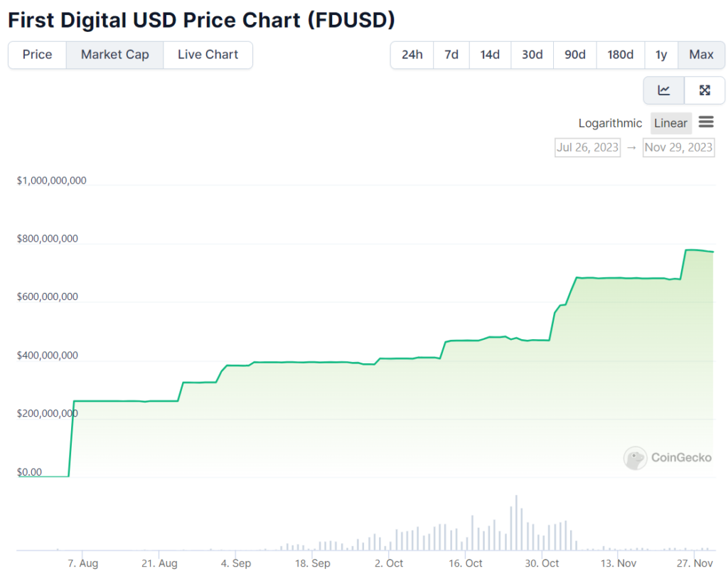Choose the 7d time range
Viewport: 728px width, 576px height.
[x=451, y=55]
